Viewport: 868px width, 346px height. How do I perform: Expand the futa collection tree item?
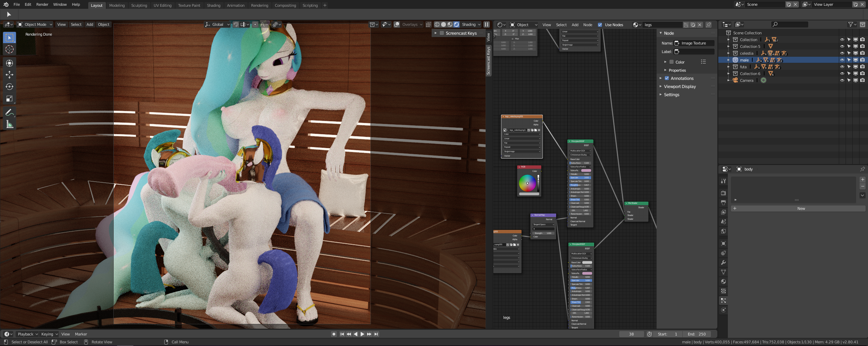point(729,67)
